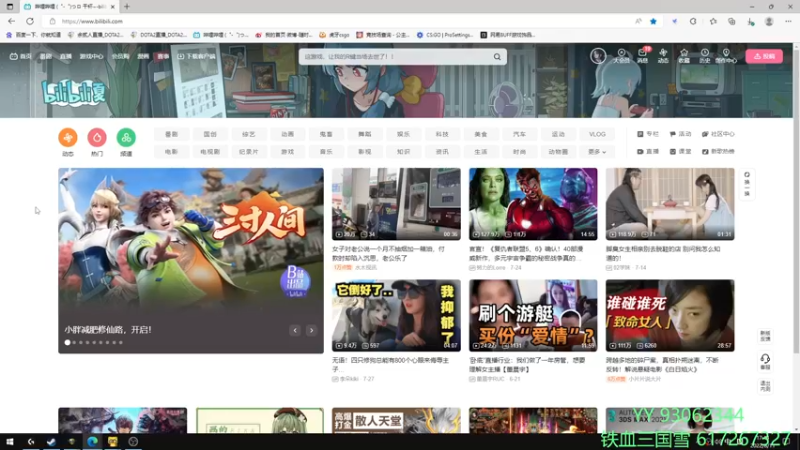Go to next carousel banner slide
Viewport: 800px width, 450px height.
pos(311,331)
